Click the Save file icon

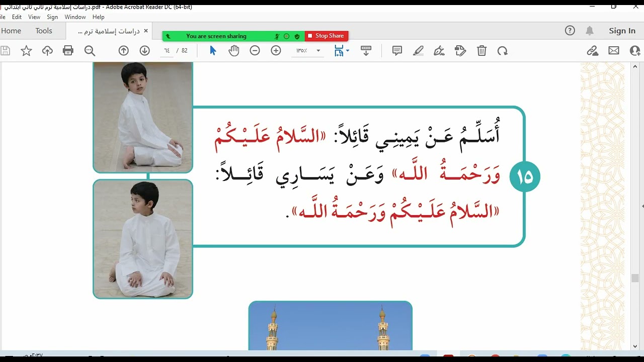(5, 51)
